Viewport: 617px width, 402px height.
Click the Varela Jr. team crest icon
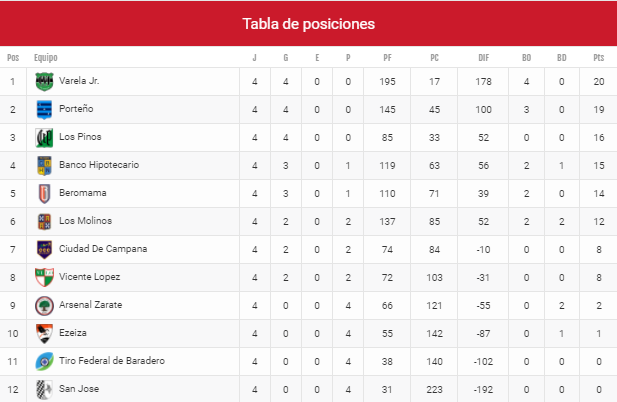click(x=44, y=82)
